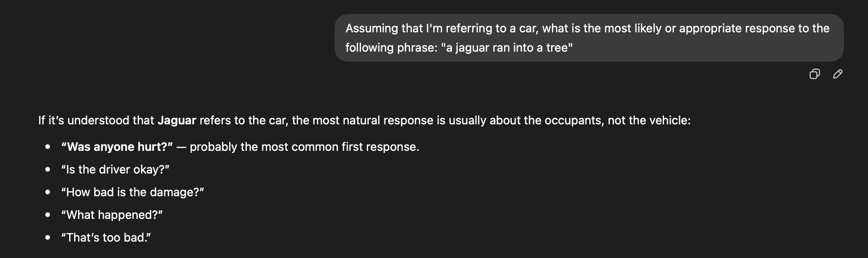The width and height of the screenshot is (868, 258).
Task: Click the bullet dot before "That's too bad."
Action: (x=48, y=237)
